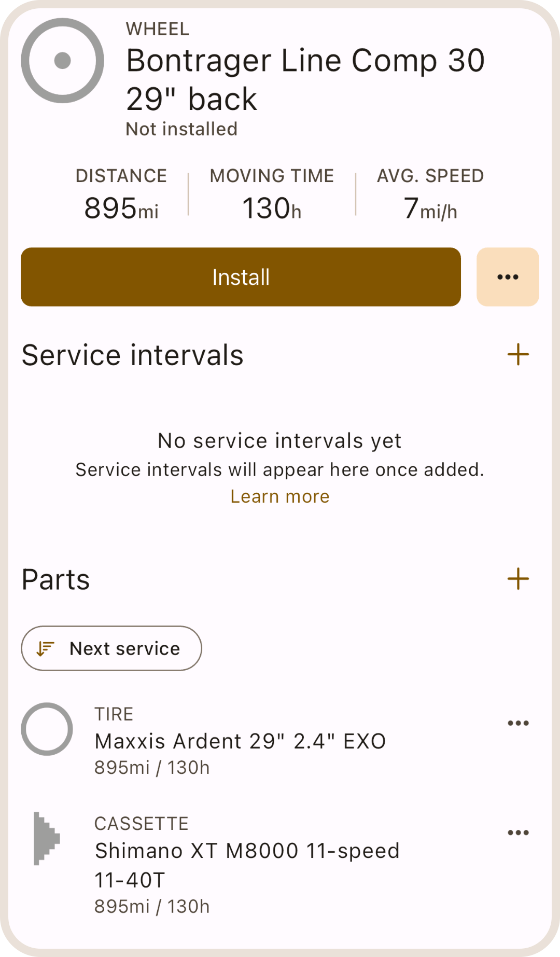
Task: Tap the Moving Time 130h statistic
Action: coord(272,195)
